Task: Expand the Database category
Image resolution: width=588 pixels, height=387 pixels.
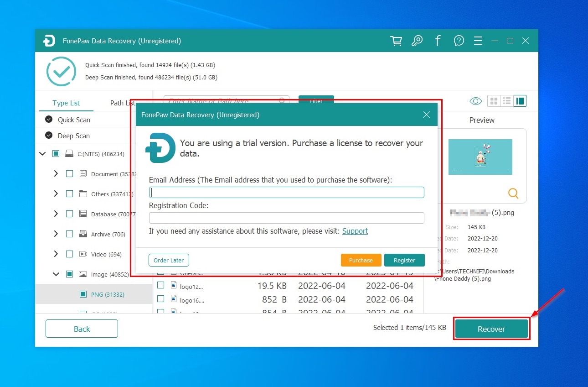Action: click(x=56, y=214)
